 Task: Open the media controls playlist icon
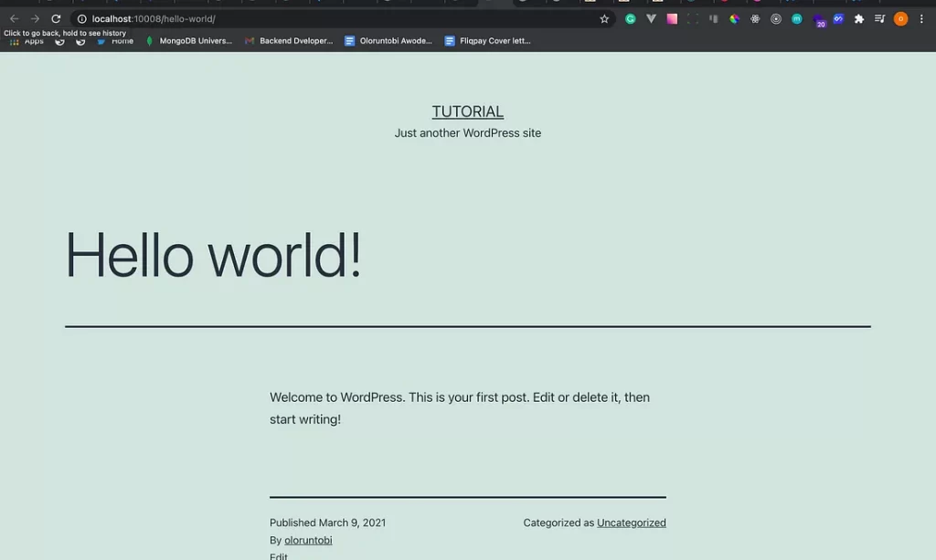pos(879,18)
